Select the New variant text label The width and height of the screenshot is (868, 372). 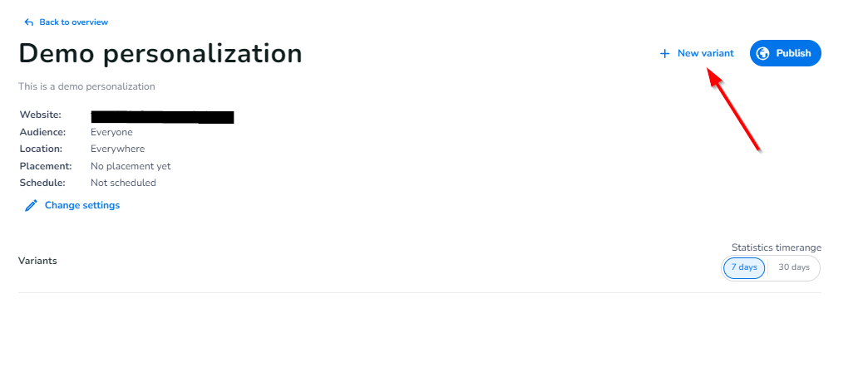(705, 53)
